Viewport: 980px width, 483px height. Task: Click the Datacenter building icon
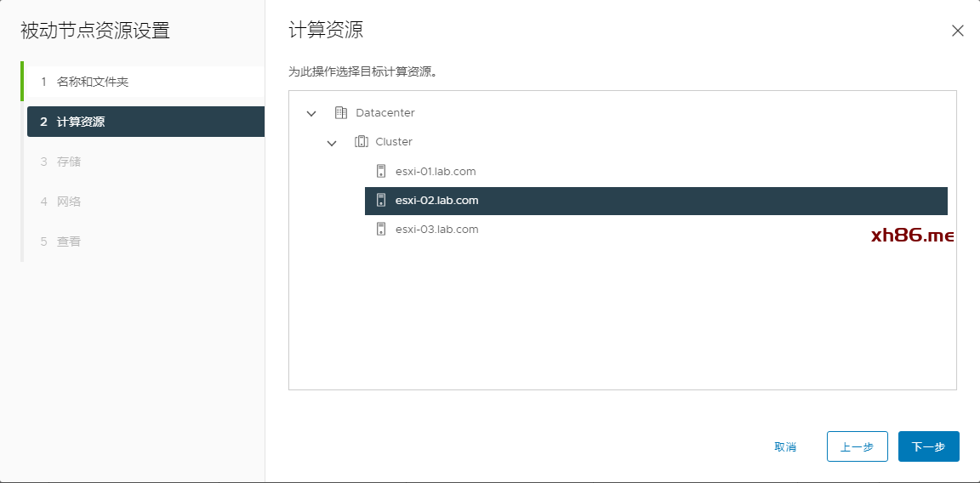tap(341, 112)
